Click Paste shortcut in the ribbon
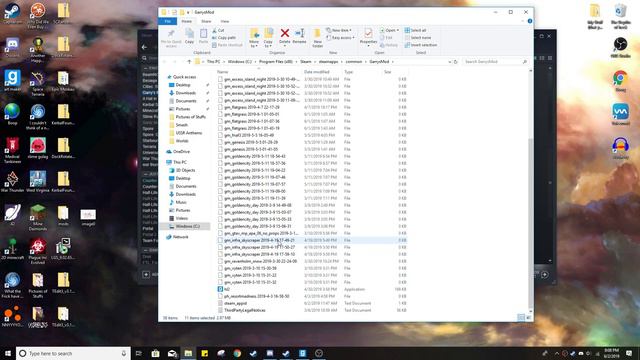Image resolution: width=640 pixels, height=360 pixels. coord(227,45)
